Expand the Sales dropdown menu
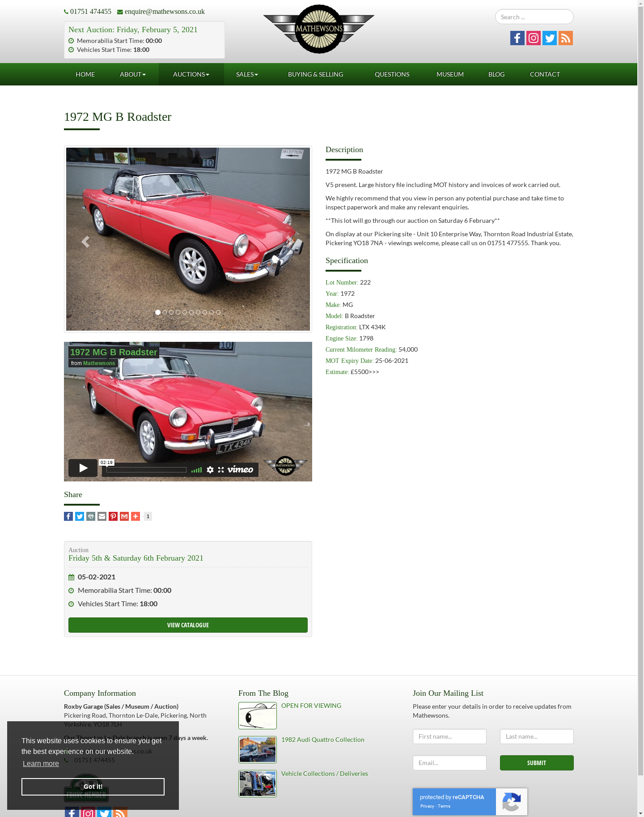The width and height of the screenshot is (644, 817). click(x=247, y=74)
